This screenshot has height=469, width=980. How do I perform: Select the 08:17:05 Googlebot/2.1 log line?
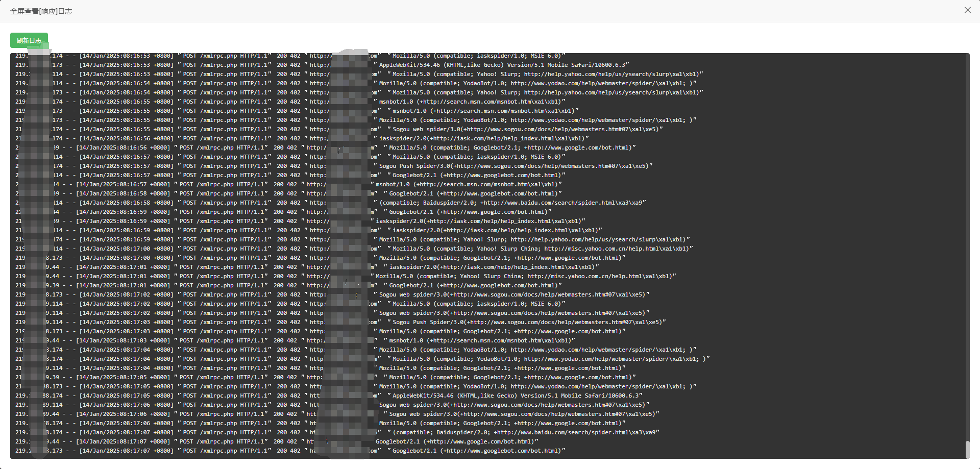tap(326, 377)
